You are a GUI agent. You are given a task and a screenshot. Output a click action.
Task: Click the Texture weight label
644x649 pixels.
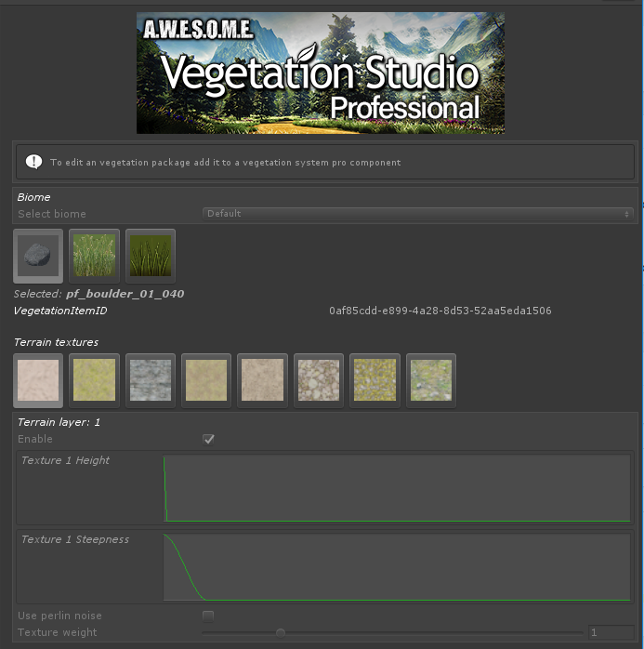click(57, 632)
